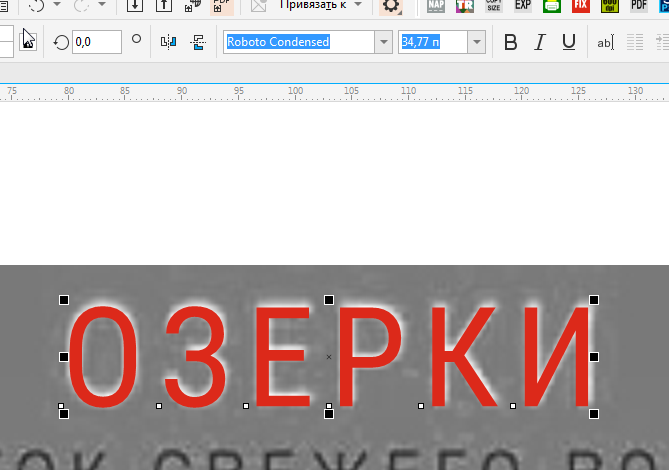The image size is (669, 470).
Task: Click the red letter К in ОЗЕРКИ
Action: (464, 357)
